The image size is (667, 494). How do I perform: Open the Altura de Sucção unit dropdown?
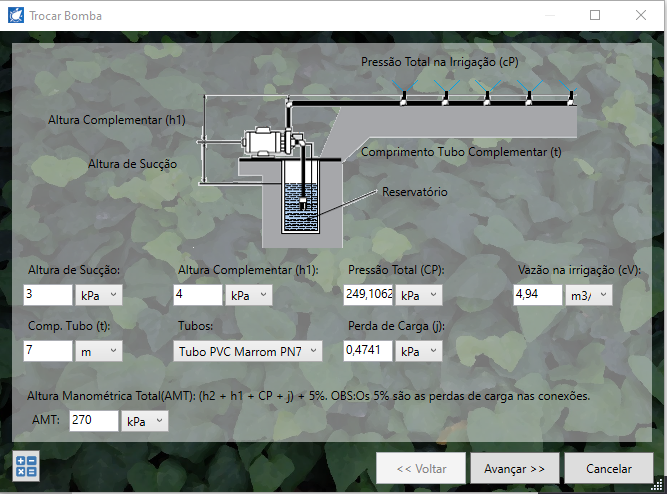click(x=98, y=295)
